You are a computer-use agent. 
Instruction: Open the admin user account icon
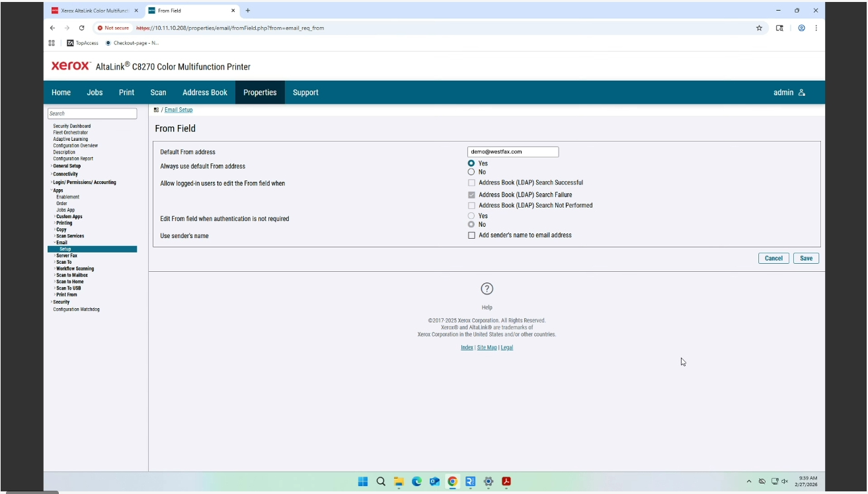(801, 92)
